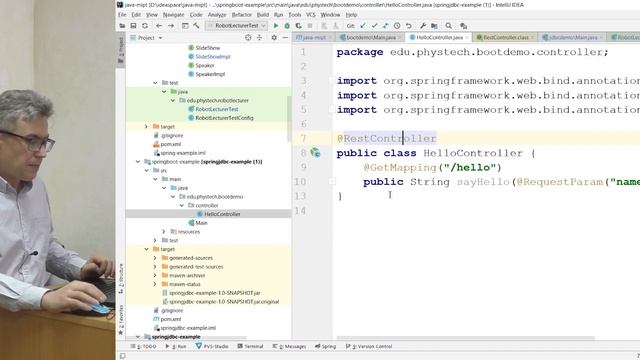Expand the resources folder

pos(164,231)
